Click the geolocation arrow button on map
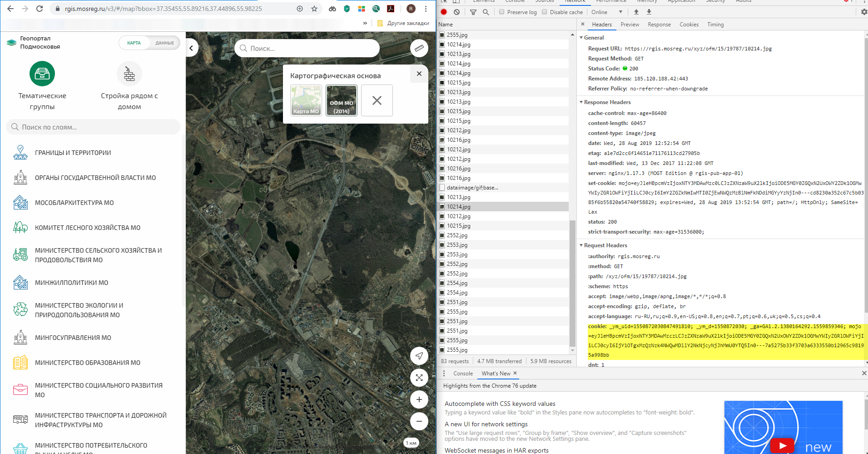Screen dimensions: 868x454 (x=419, y=356)
